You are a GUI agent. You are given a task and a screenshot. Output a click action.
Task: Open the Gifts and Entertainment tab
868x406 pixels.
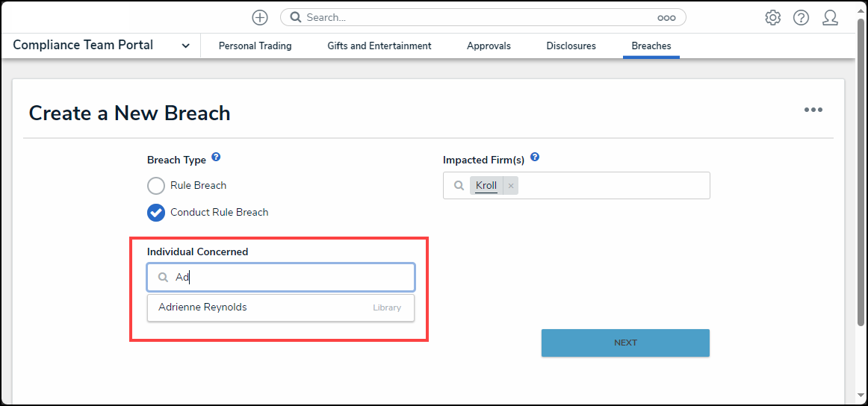click(379, 46)
